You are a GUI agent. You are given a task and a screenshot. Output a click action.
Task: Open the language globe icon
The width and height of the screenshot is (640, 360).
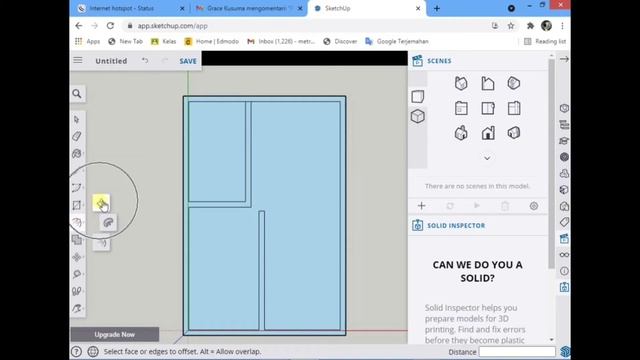(x=93, y=351)
